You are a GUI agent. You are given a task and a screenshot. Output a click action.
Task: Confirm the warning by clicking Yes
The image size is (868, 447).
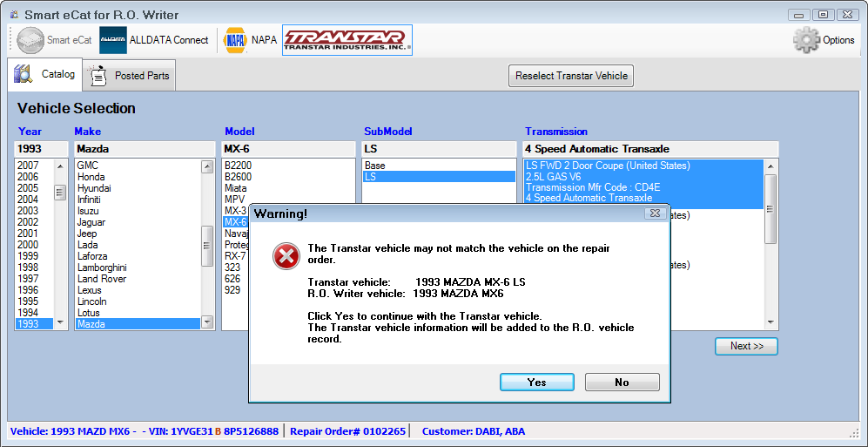coord(536,383)
